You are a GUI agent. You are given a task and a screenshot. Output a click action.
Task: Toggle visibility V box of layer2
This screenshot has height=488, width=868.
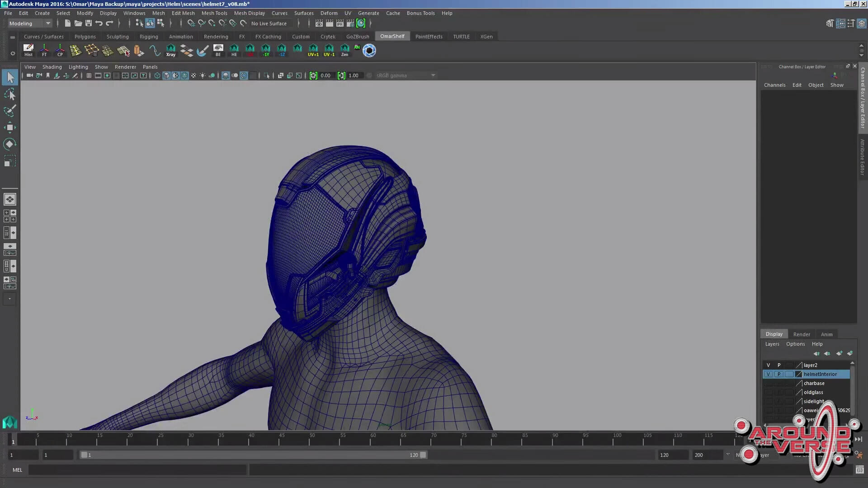pos(768,365)
